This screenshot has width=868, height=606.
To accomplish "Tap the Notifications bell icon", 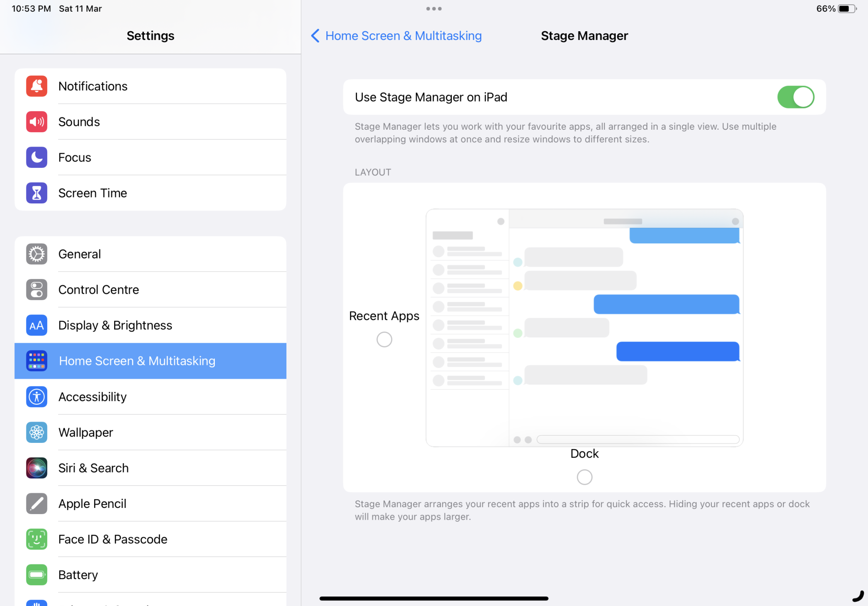I will tap(36, 86).
